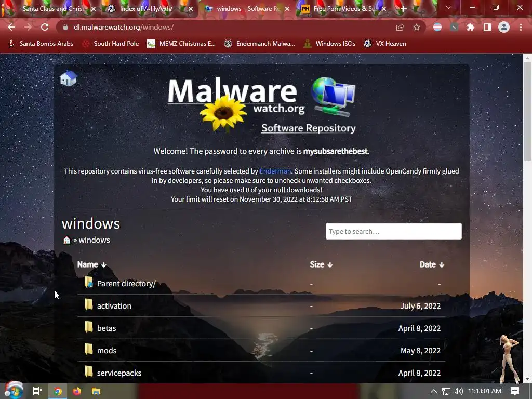Open File Explorer from the taskbar
Image resolution: width=532 pixels, height=399 pixels.
(x=96, y=391)
